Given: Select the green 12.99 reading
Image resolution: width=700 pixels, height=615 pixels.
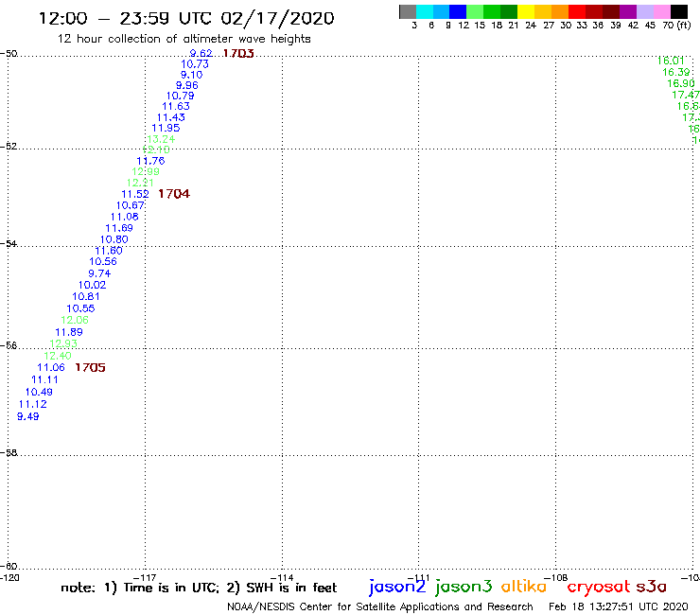Looking at the screenshot, I should (x=146, y=171).
